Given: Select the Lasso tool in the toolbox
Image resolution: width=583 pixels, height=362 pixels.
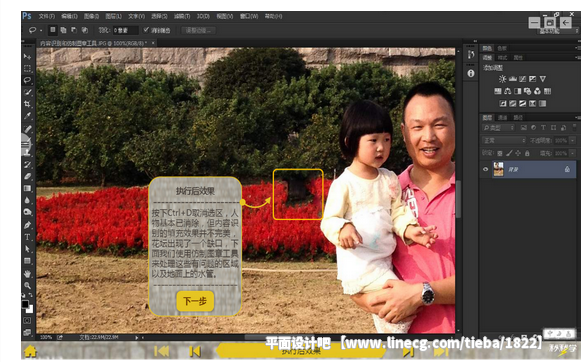Looking at the screenshot, I should point(27,80).
